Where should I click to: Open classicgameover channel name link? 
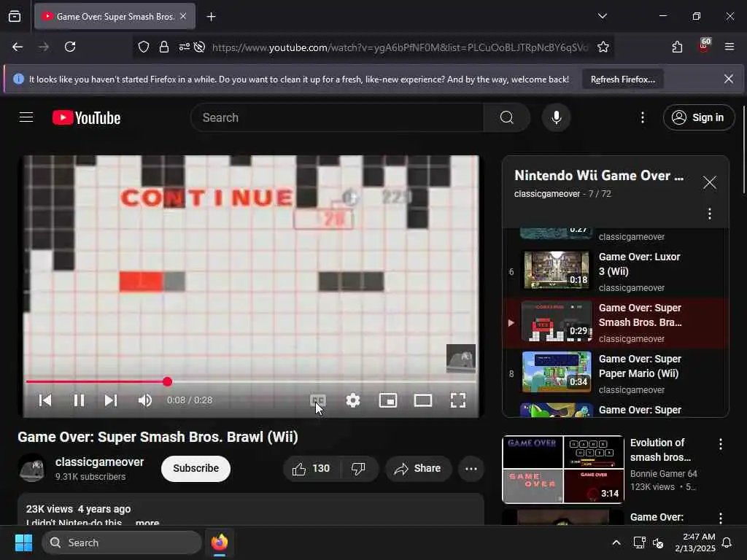tap(99, 462)
